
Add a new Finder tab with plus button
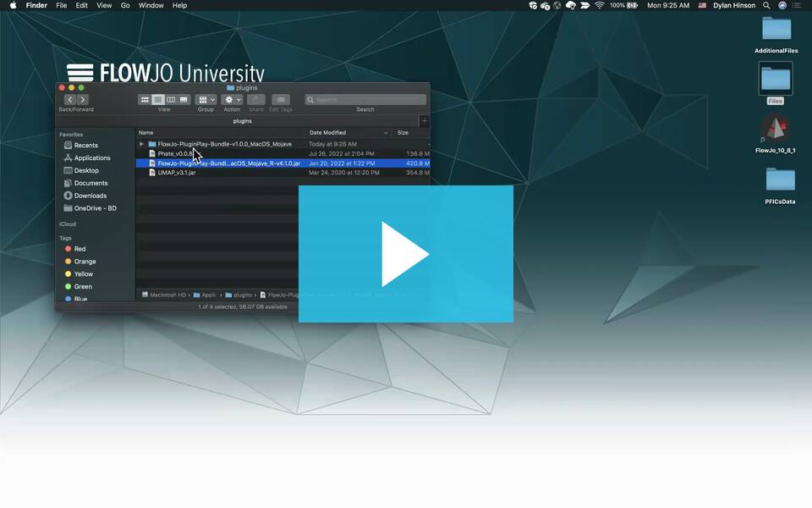pos(425,121)
